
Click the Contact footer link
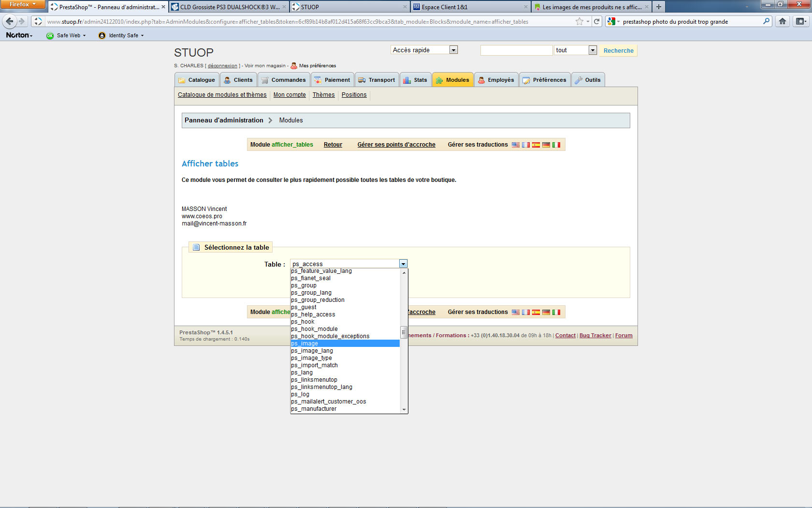point(565,335)
